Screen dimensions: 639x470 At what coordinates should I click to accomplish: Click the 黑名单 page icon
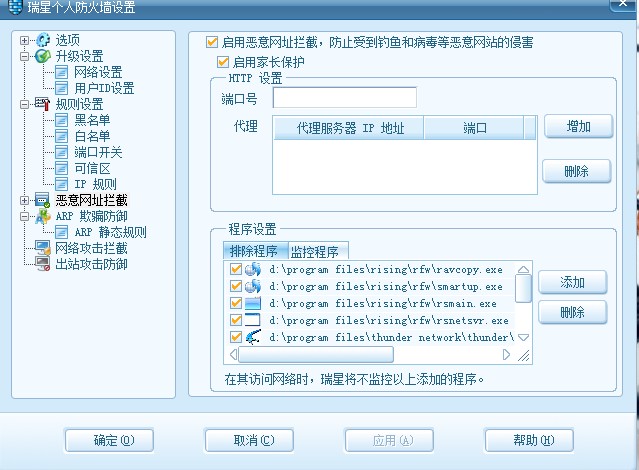click(61, 120)
